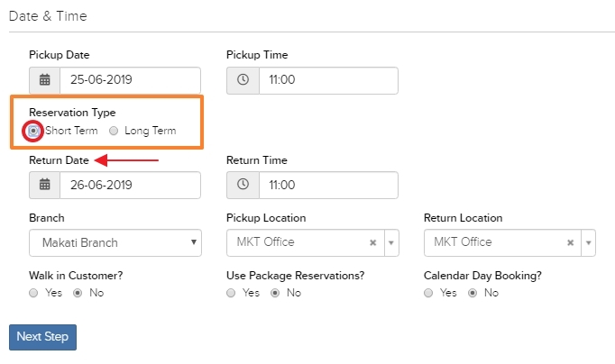Image resolution: width=615 pixels, height=364 pixels.
Task: Open the Pickup Date calendar icon
Action: pyautogui.click(x=45, y=80)
